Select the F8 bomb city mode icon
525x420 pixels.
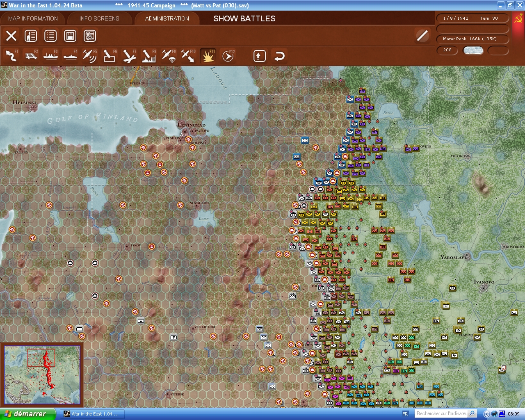[149, 56]
